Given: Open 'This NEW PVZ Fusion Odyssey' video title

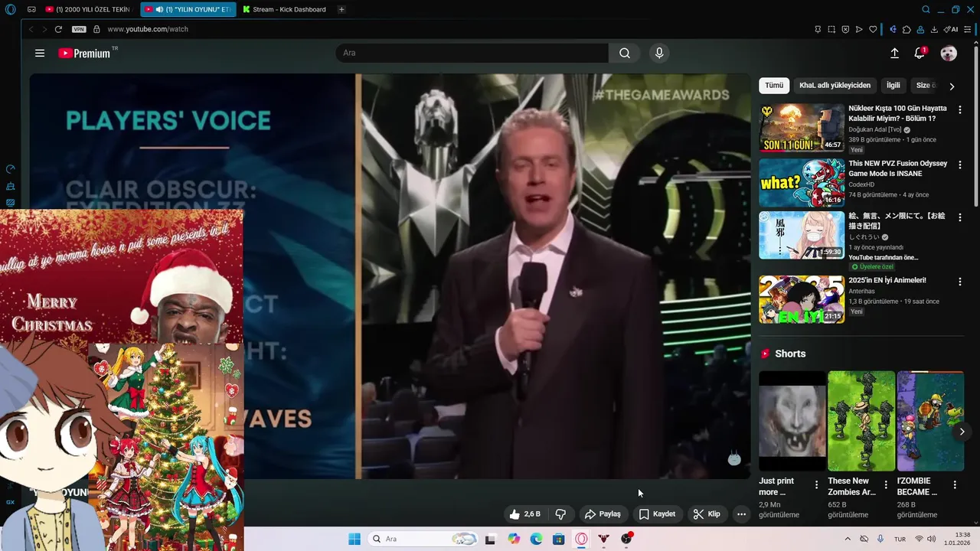Looking at the screenshot, I should point(897,168).
